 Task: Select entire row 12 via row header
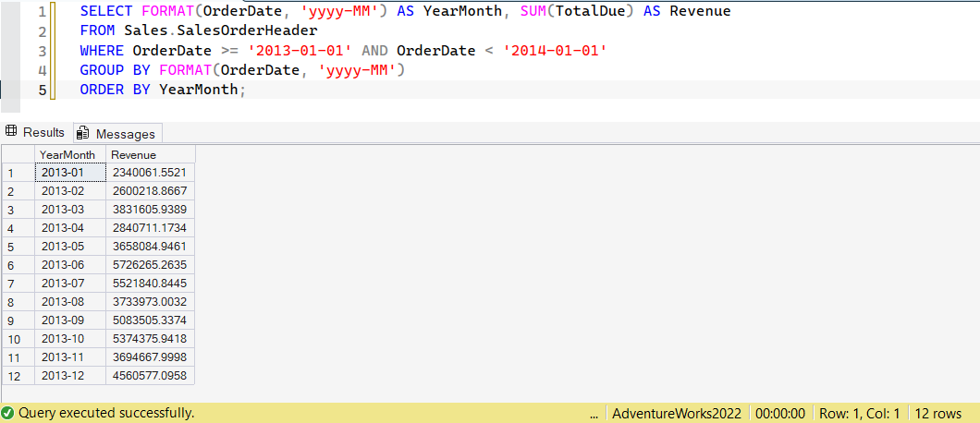(18, 376)
